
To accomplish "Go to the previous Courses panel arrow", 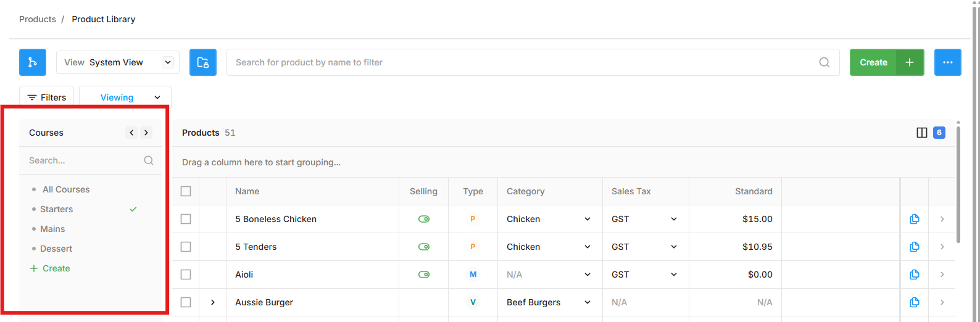I will click(x=131, y=133).
